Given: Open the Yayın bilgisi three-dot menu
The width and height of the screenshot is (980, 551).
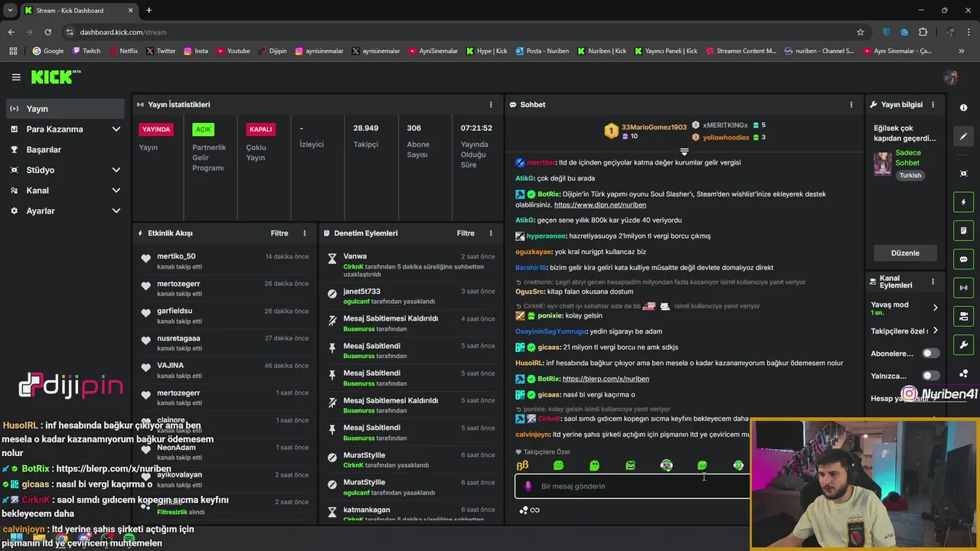Looking at the screenshot, I should tap(933, 105).
